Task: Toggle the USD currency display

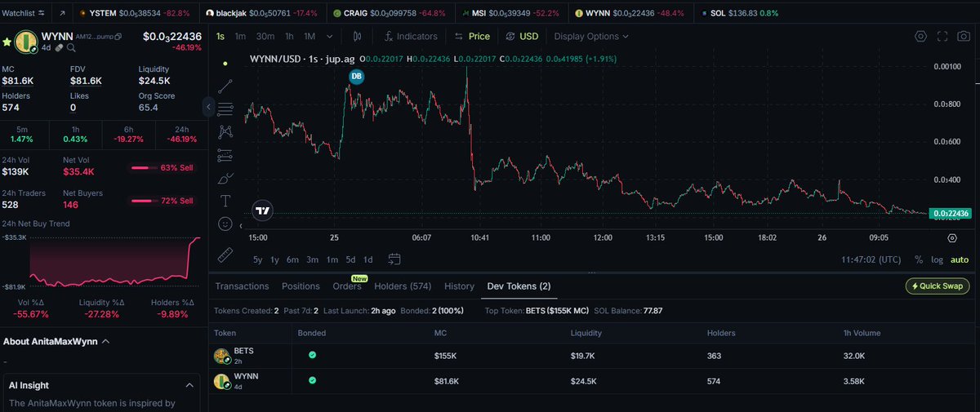Action: coord(523,36)
